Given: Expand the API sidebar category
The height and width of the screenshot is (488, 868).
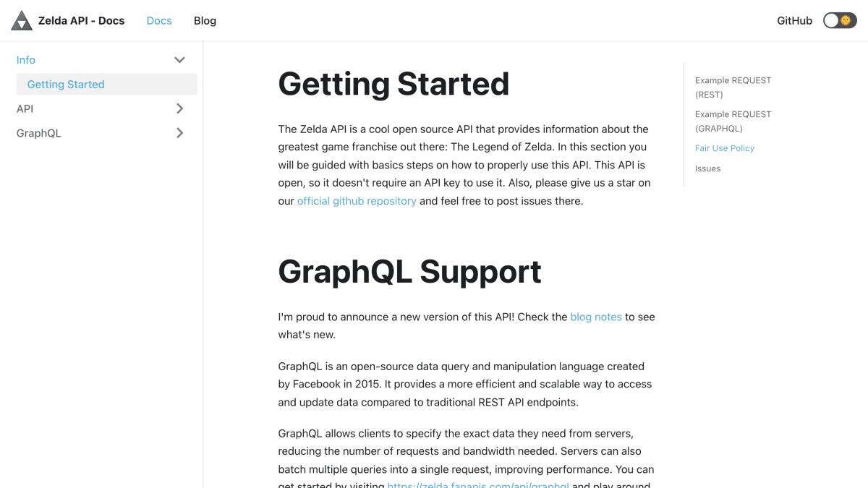Looking at the screenshot, I should [x=180, y=108].
